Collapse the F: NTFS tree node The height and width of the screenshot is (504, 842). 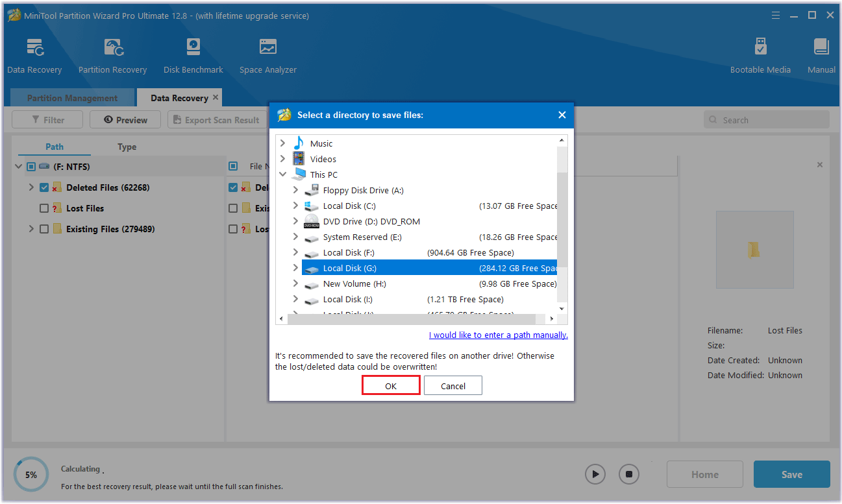point(18,167)
